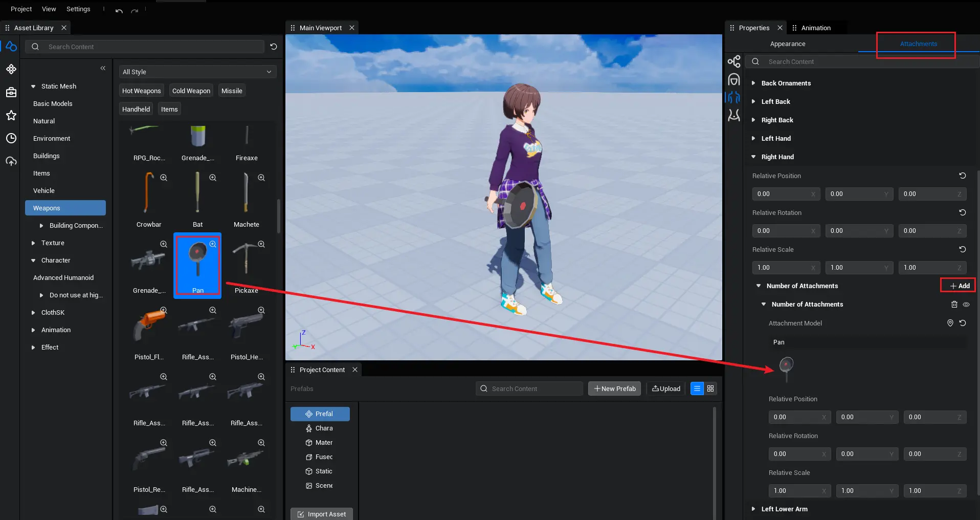980x520 pixels.
Task: Filter assets by Items tag
Action: [169, 109]
